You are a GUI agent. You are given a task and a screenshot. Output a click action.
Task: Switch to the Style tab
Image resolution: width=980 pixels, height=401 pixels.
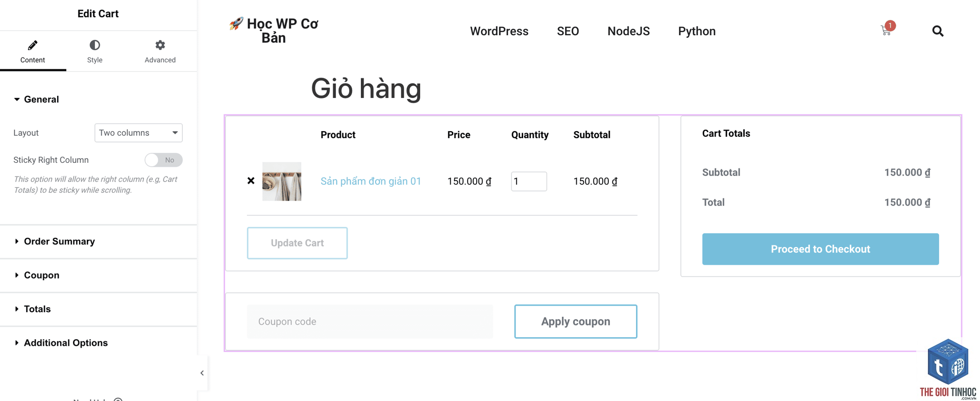point(94,52)
